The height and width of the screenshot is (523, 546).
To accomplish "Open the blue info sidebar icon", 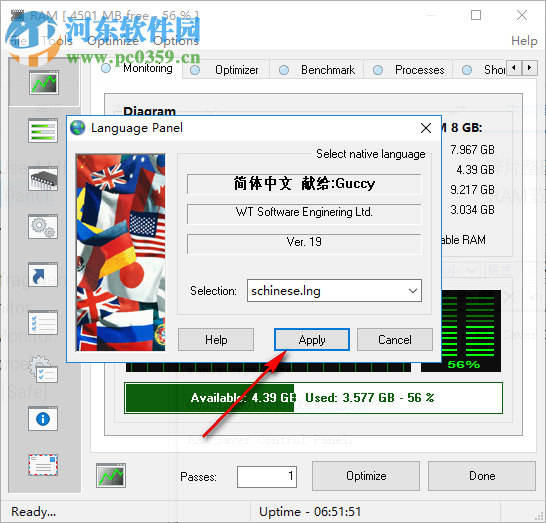I will pyautogui.click(x=43, y=419).
